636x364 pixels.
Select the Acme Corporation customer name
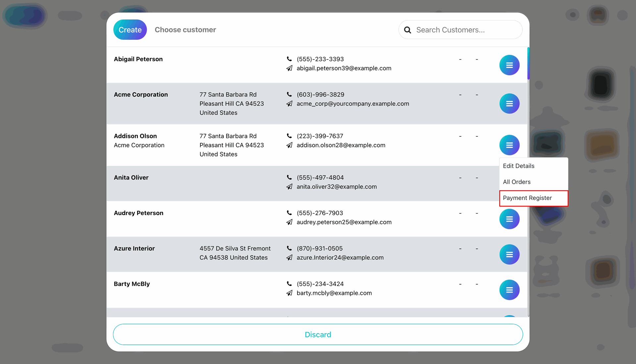[141, 94]
